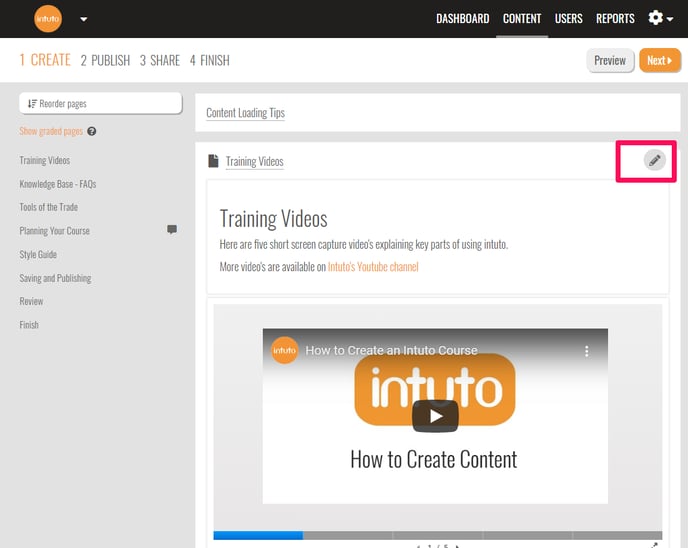Open Planning Your Course page
This screenshot has width=688, height=548.
tap(54, 231)
